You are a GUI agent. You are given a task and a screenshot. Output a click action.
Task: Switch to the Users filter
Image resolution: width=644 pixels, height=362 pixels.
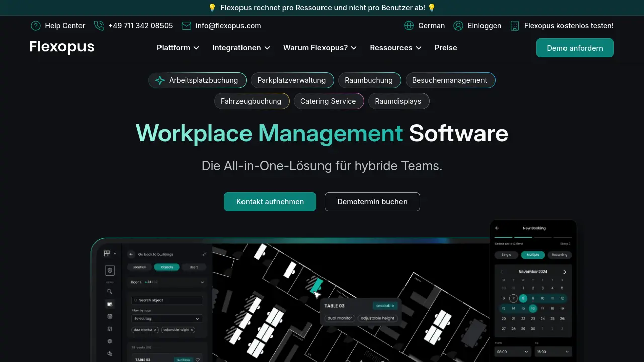tap(194, 267)
